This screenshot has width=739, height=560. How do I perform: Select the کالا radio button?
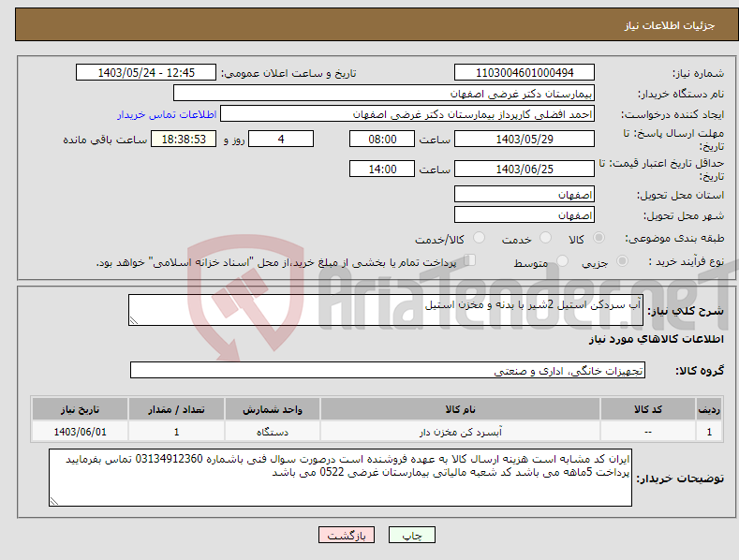599,238
